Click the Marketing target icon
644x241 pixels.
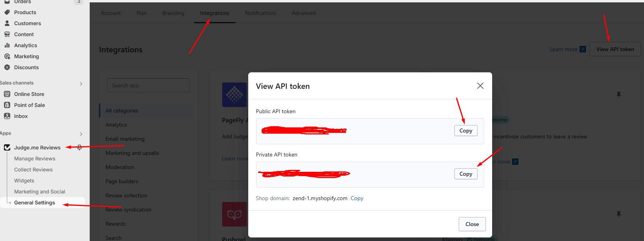point(7,56)
